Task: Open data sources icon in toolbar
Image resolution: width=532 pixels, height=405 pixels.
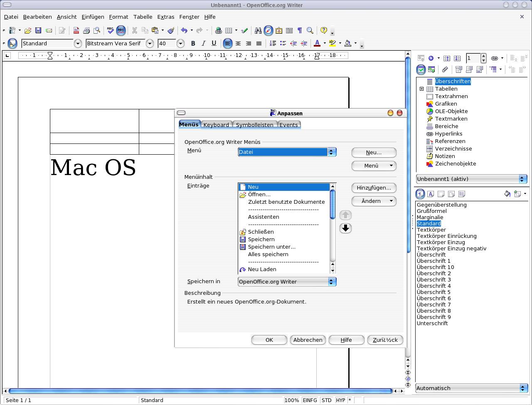Action: tap(289, 30)
